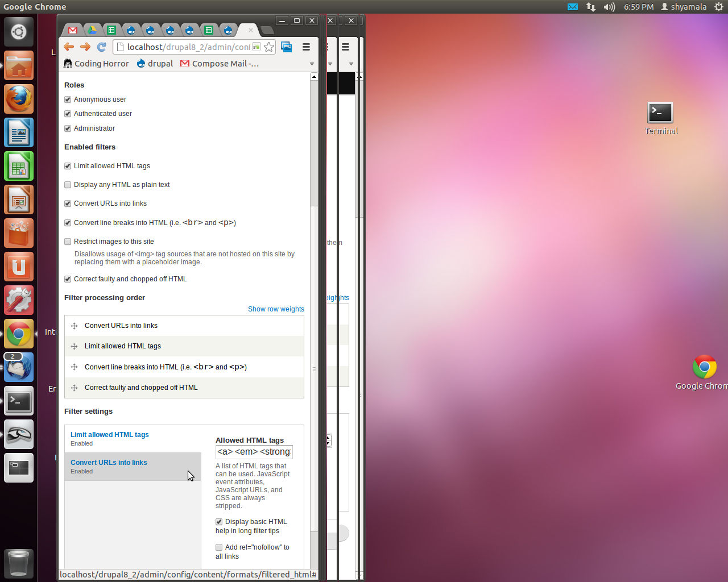728x582 pixels.
Task: Open the Chrome hamburger menu
Action: (306, 47)
